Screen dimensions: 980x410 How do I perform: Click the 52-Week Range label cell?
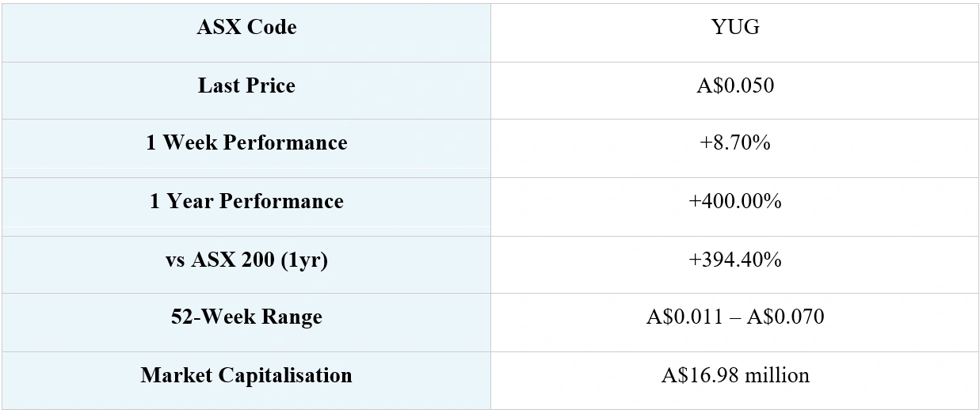pos(246,317)
